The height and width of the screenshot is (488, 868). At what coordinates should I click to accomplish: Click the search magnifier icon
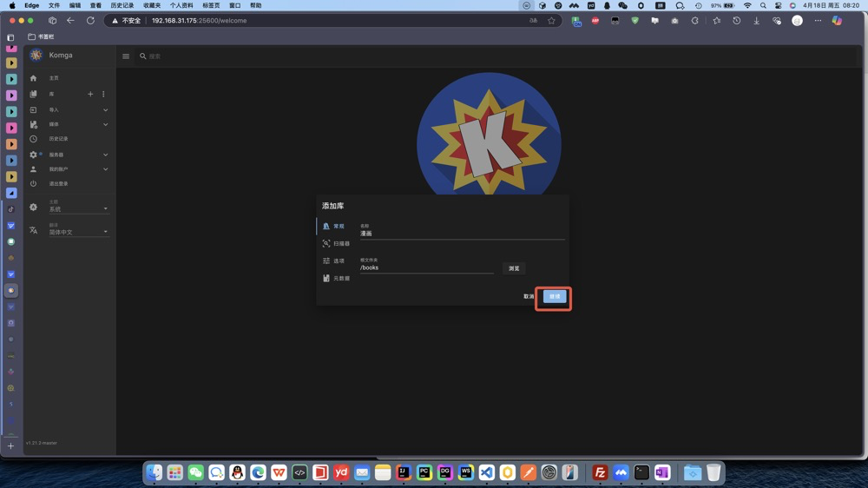coord(143,56)
